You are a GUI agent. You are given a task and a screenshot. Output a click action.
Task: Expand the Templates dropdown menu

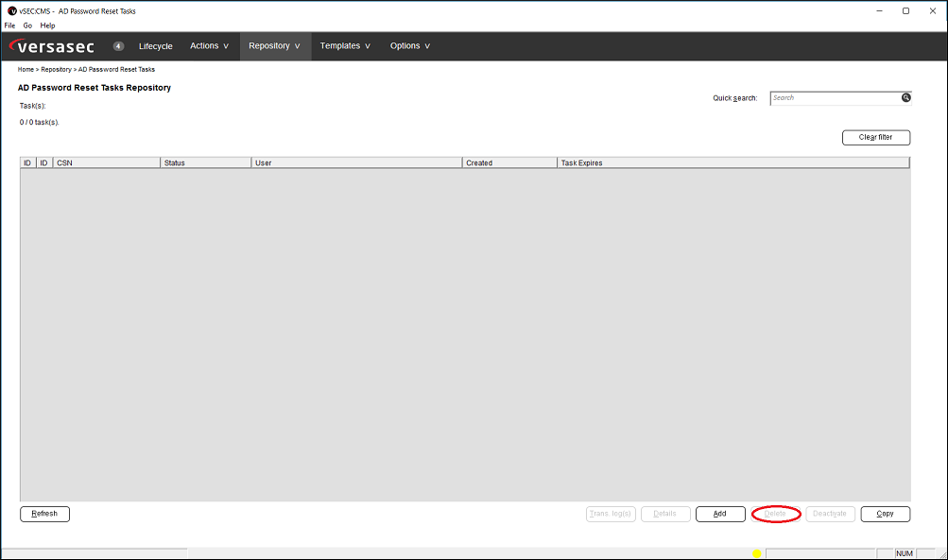345,46
